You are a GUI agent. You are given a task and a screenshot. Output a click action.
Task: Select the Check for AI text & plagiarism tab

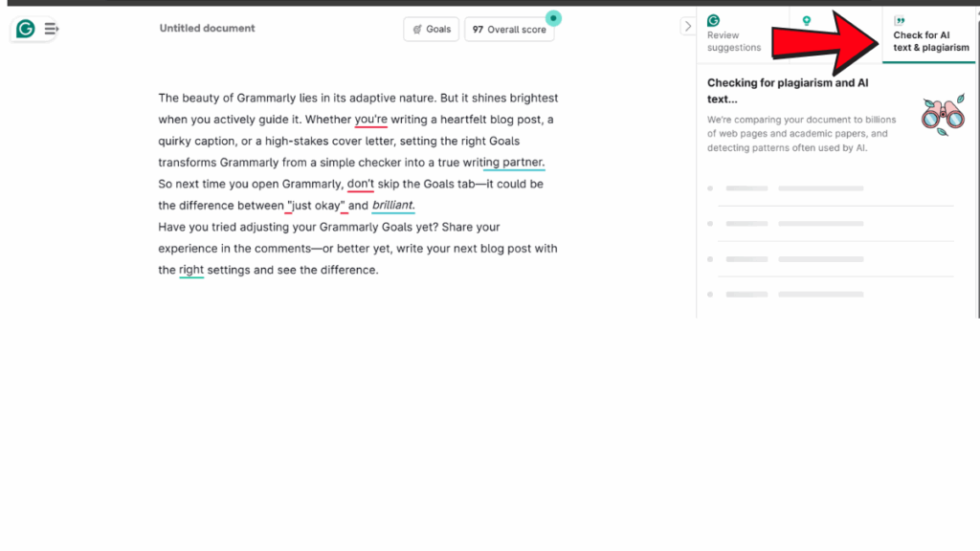coord(930,35)
